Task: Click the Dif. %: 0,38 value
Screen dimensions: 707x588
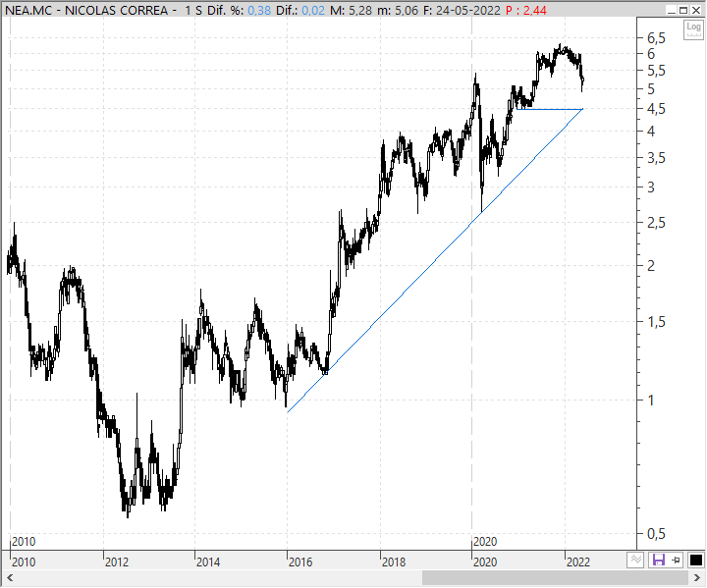Action: tap(239, 10)
